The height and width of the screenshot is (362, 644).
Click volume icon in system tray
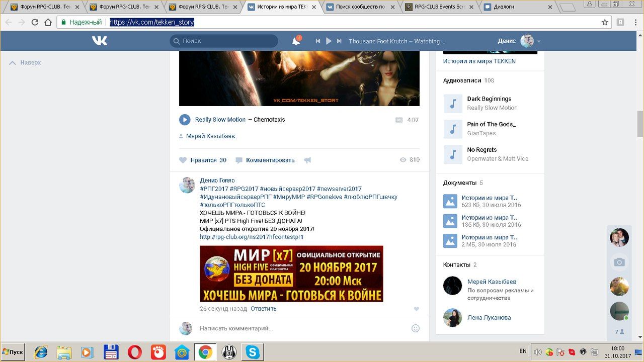coord(538,352)
